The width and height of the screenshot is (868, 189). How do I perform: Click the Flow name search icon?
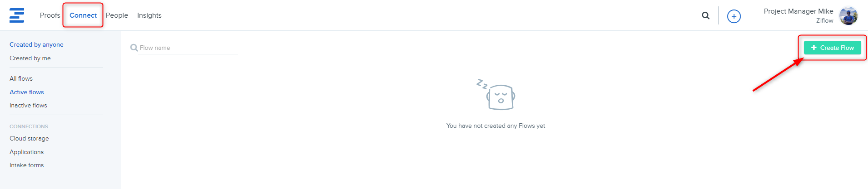[134, 48]
